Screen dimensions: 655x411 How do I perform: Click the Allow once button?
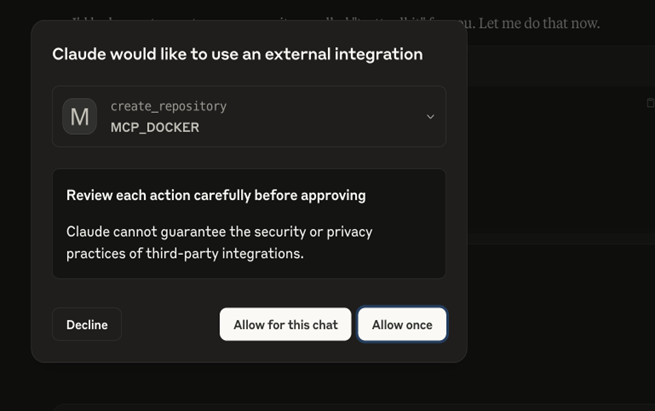coord(402,324)
